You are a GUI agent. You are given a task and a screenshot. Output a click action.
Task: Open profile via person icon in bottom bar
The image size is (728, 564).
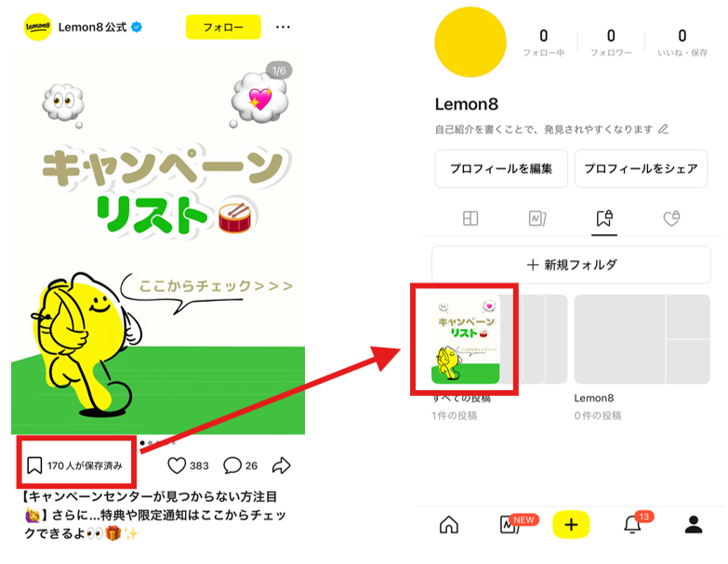coord(694,525)
